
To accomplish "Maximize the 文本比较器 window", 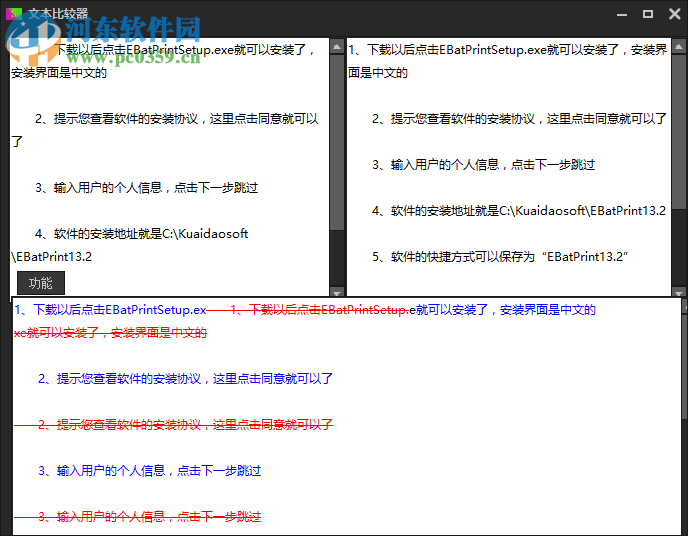I will (x=648, y=14).
